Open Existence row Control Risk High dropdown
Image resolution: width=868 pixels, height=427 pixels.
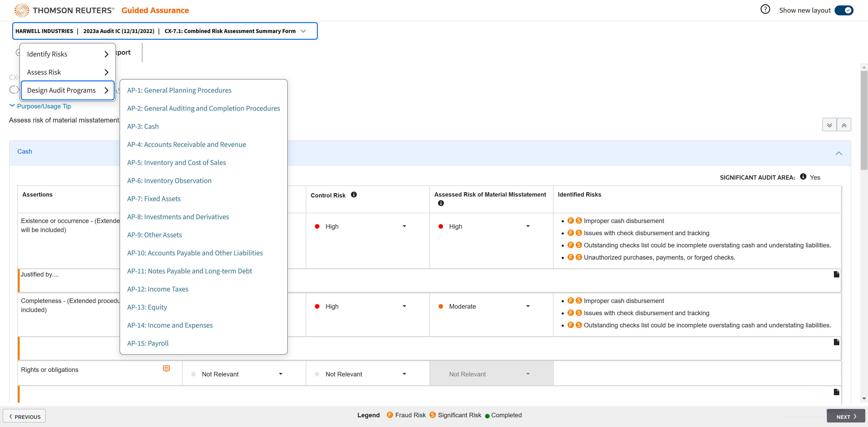(404, 226)
